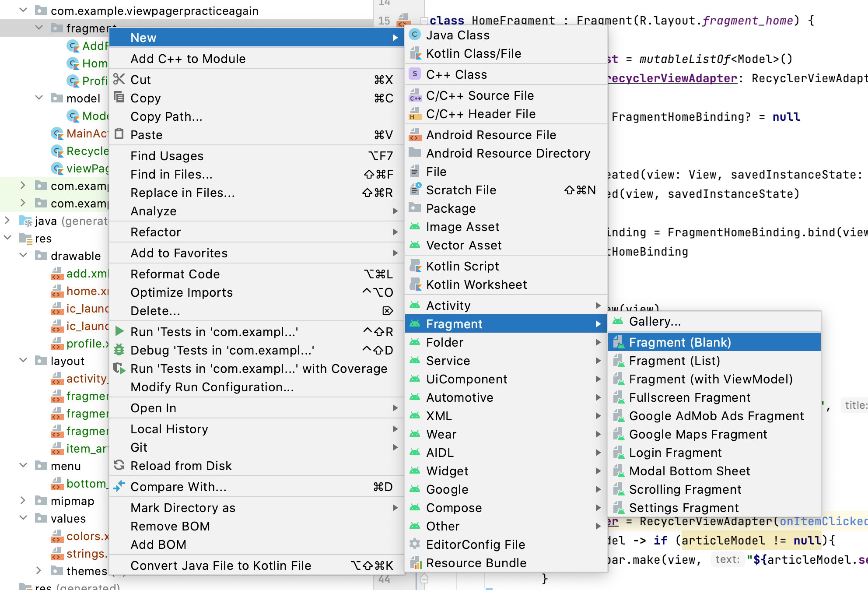The height and width of the screenshot is (590, 868).
Task: Collapse the drawable folder in project tree
Action: click(x=24, y=255)
